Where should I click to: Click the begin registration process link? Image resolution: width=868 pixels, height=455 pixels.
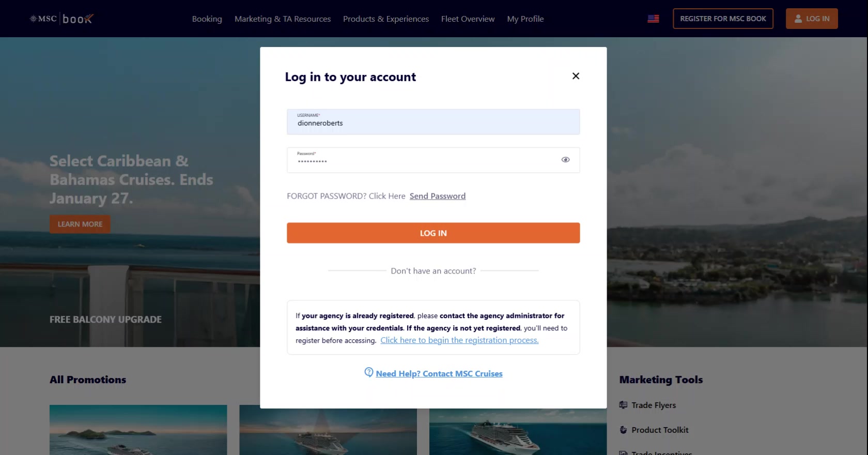point(459,340)
